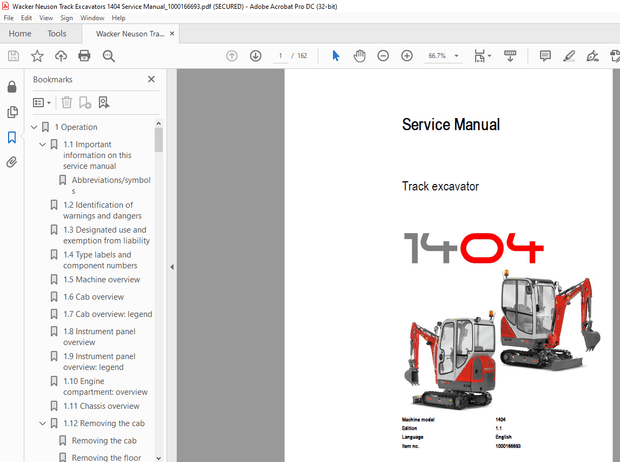Select the Highlight text pen

[569, 56]
